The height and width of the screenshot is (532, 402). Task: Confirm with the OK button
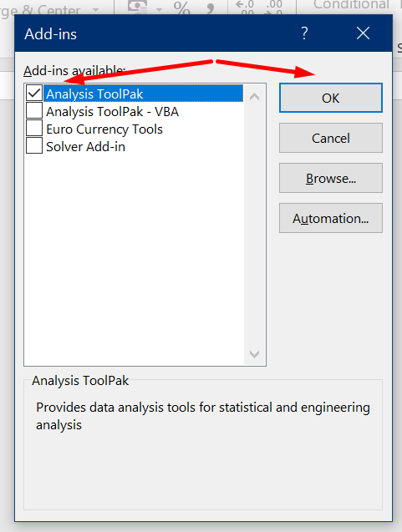pos(331,98)
